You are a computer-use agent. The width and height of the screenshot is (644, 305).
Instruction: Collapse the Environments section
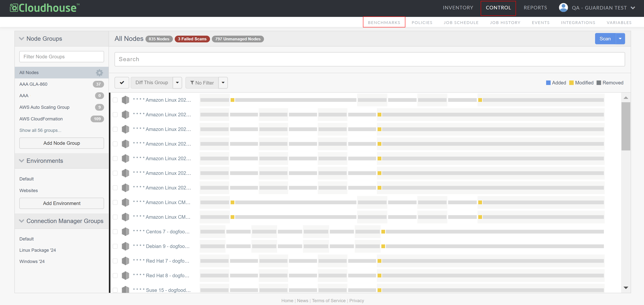22,161
